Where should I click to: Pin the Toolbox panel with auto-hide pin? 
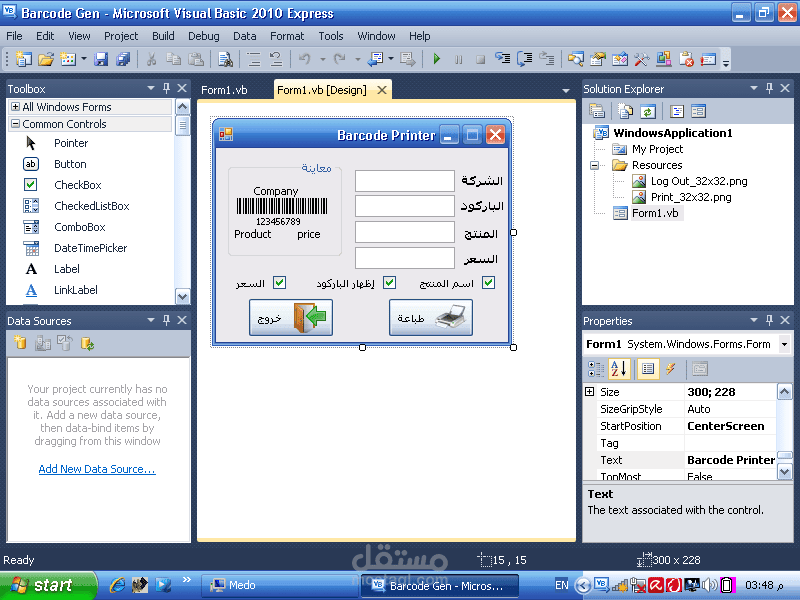tap(166, 88)
